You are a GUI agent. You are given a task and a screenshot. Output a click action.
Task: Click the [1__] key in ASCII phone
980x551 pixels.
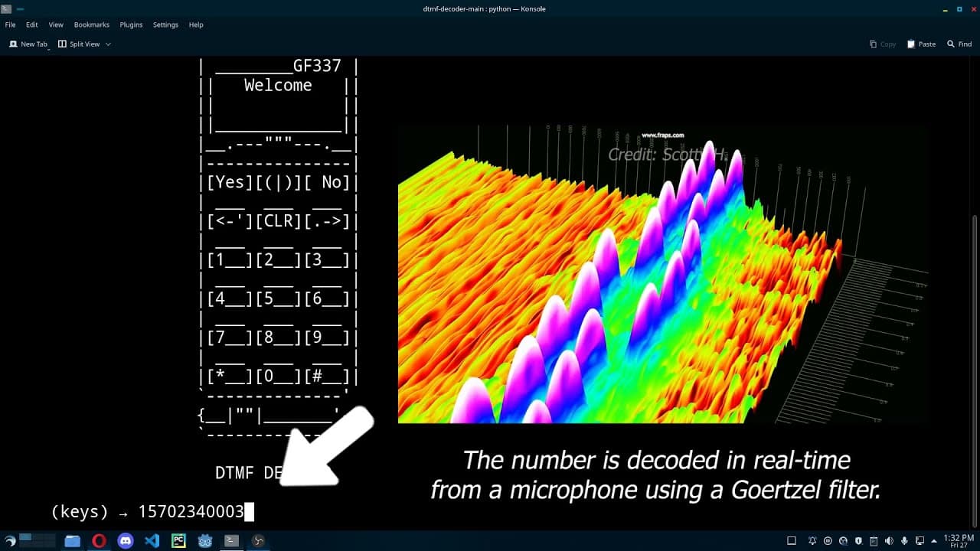(230, 260)
